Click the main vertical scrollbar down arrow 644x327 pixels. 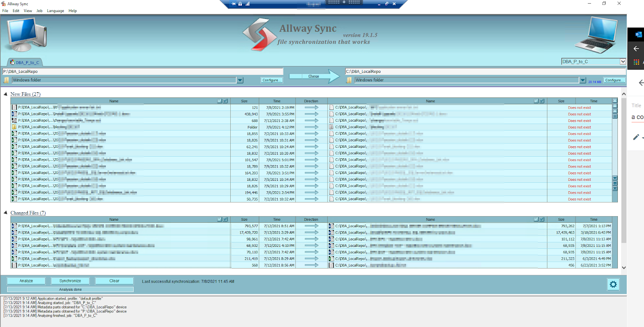[623, 267]
